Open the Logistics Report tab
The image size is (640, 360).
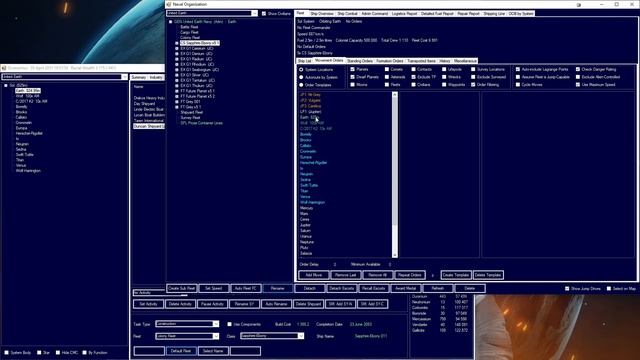(x=404, y=13)
